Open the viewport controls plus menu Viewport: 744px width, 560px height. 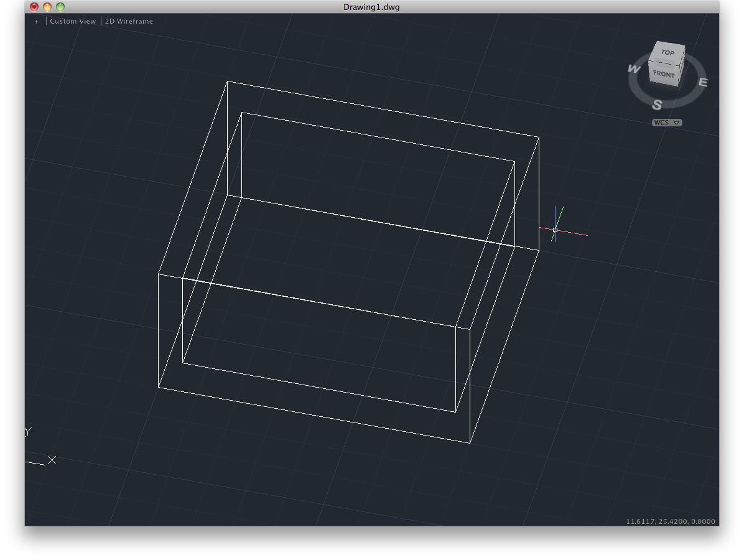point(36,21)
